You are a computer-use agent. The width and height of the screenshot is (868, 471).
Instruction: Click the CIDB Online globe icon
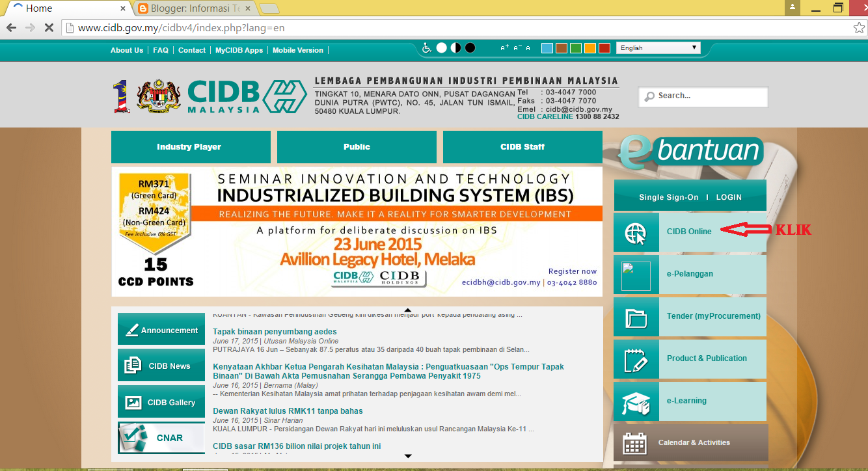(x=636, y=232)
